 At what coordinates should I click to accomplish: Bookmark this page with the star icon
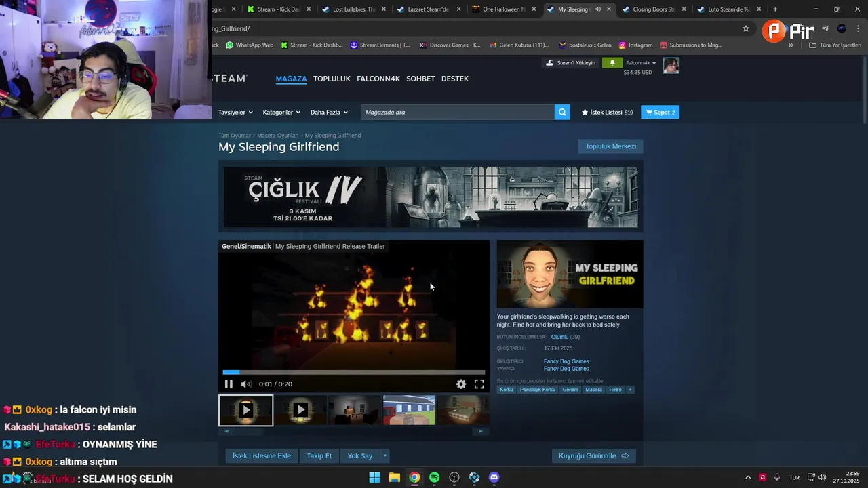click(x=746, y=28)
